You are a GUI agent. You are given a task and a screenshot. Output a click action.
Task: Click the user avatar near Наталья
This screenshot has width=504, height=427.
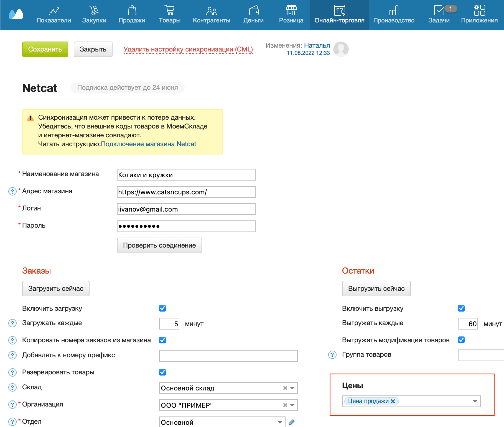pyautogui.click(x=341, y=49)
